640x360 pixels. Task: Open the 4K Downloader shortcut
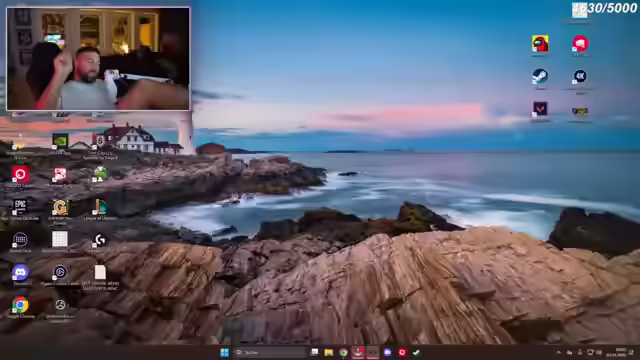point(580,76)
